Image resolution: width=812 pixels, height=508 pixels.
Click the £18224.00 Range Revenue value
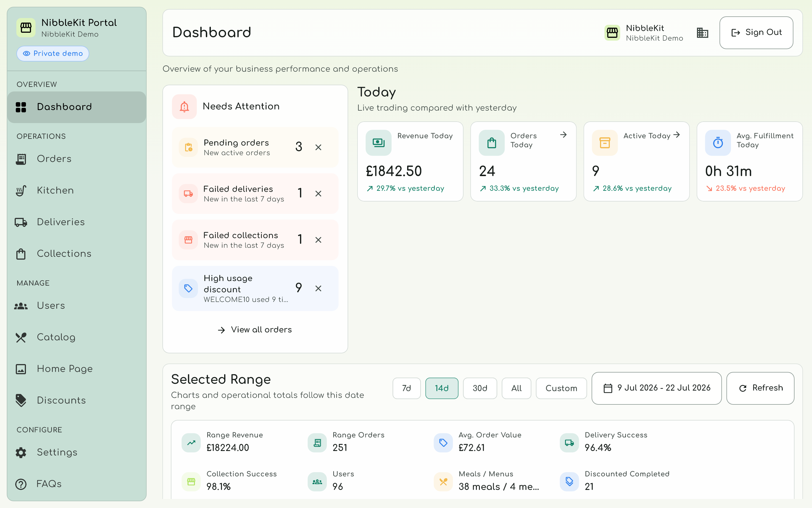coord(228,448)
